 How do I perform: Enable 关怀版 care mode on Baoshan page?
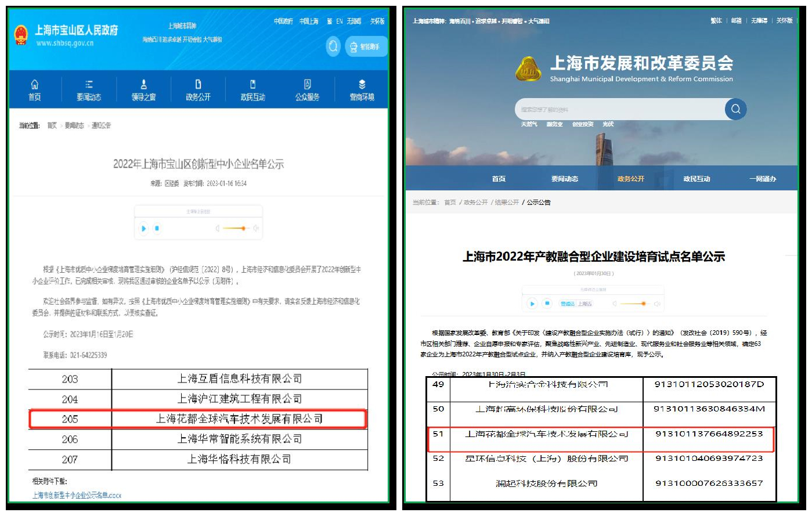(x=377, y=21)
